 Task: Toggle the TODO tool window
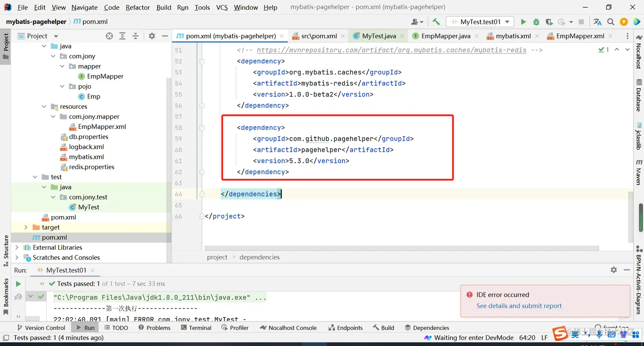(x=116, y=328)
